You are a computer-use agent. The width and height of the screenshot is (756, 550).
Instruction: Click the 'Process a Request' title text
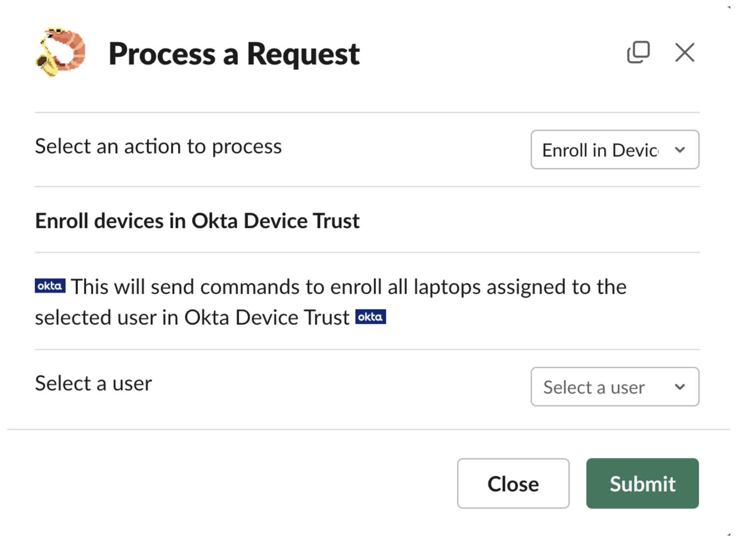234,54
